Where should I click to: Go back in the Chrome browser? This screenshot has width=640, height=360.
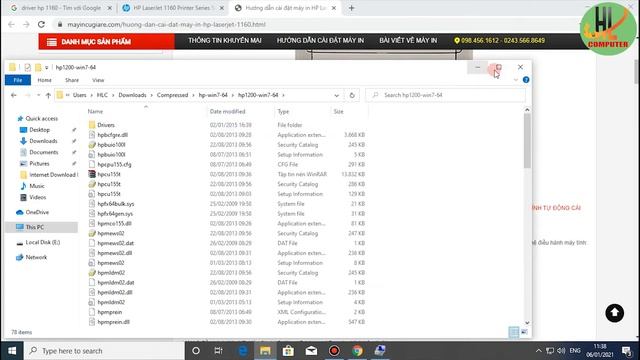pos(11,24)
